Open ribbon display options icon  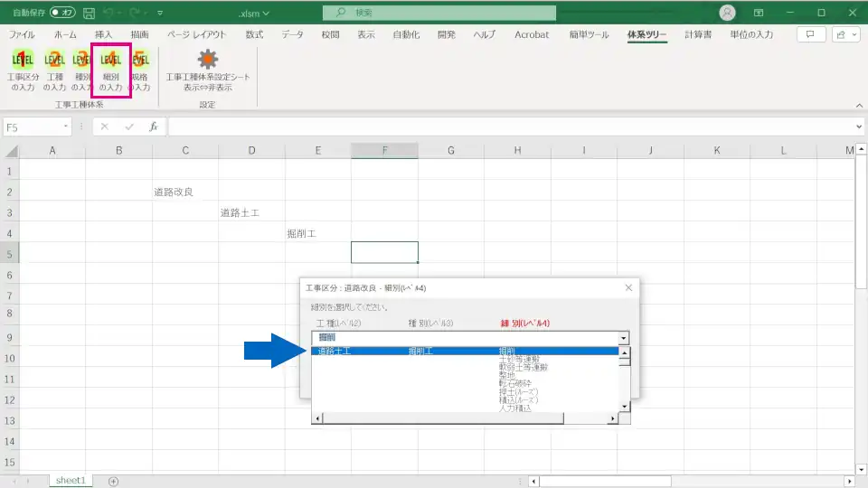click(x=759, y=13)
